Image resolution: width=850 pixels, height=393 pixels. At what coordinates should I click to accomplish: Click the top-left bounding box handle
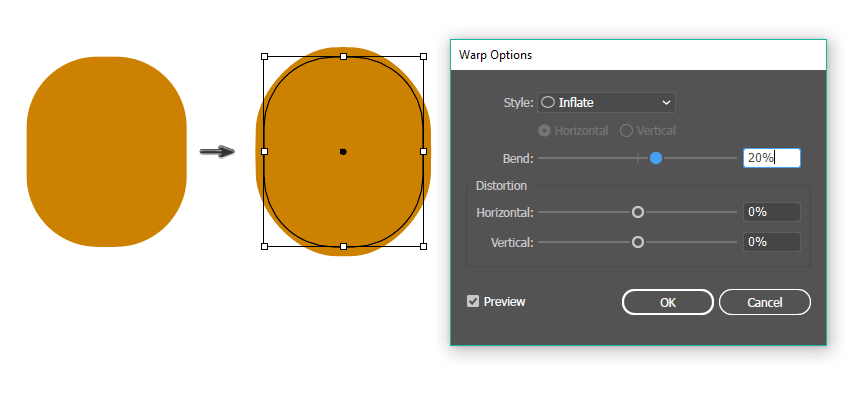click(265, 56)
